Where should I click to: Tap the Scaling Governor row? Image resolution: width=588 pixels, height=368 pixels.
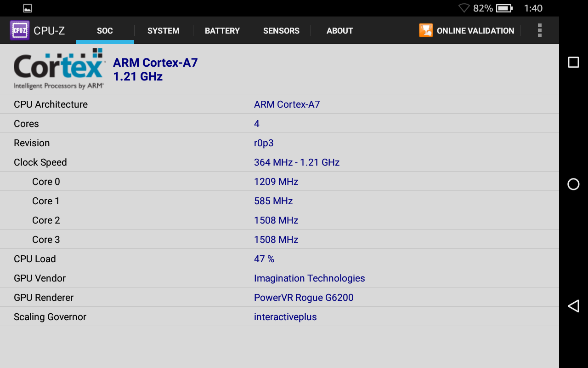tap(279, 317)
